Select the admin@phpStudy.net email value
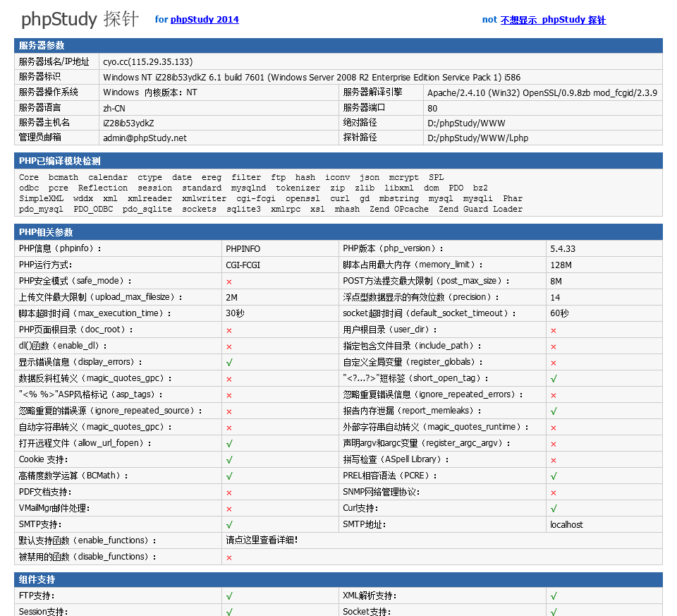The image size is (677, 616). 145,138
